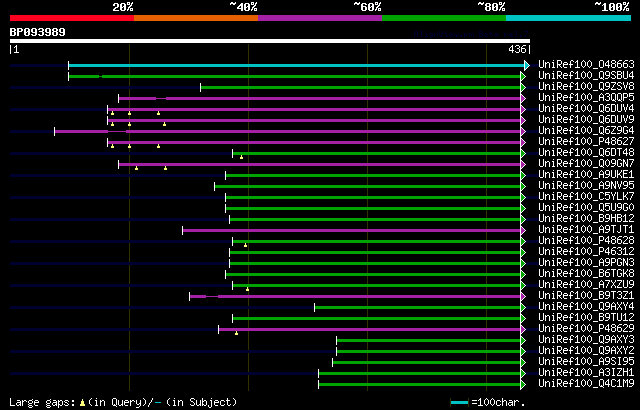
Task: Select the UniRef100_A9NV95 label
Action: pos(586,186)
